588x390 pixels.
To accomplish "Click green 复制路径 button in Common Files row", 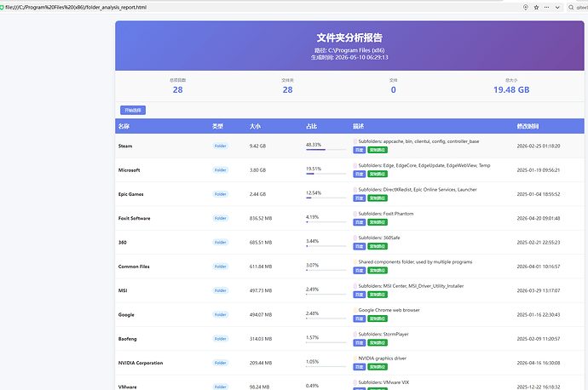I will [x=378, y=270].
